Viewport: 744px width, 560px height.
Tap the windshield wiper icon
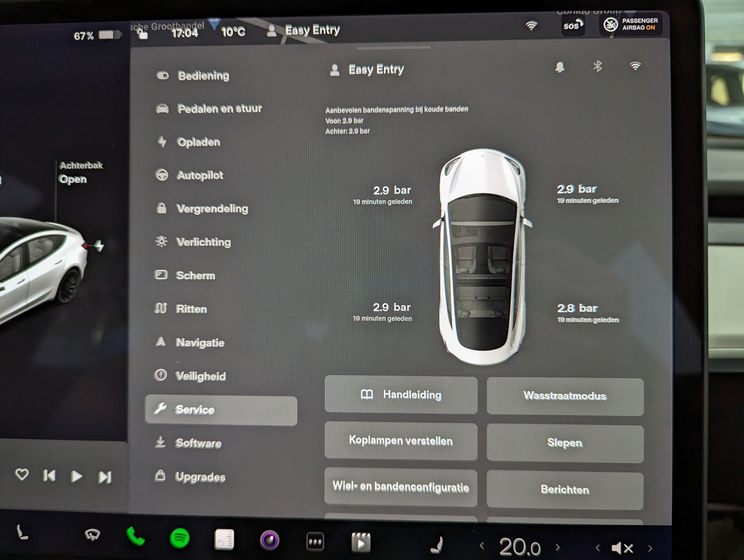92,535
